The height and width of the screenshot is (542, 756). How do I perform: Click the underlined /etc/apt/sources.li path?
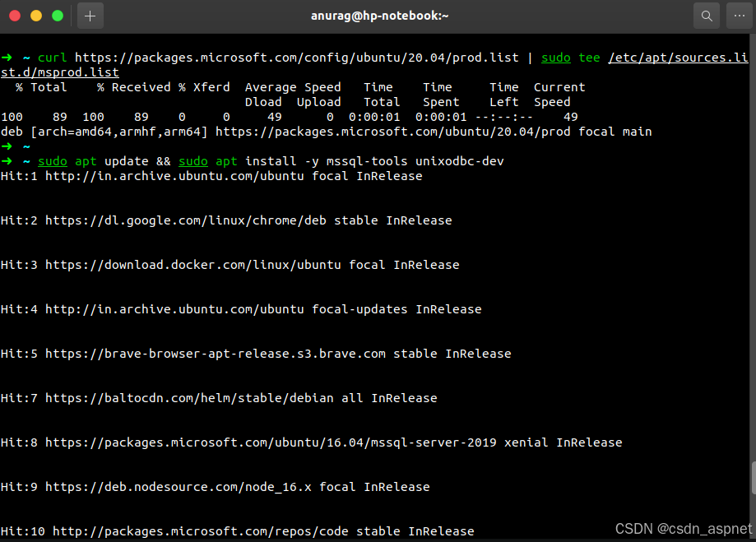pos(678,58)
